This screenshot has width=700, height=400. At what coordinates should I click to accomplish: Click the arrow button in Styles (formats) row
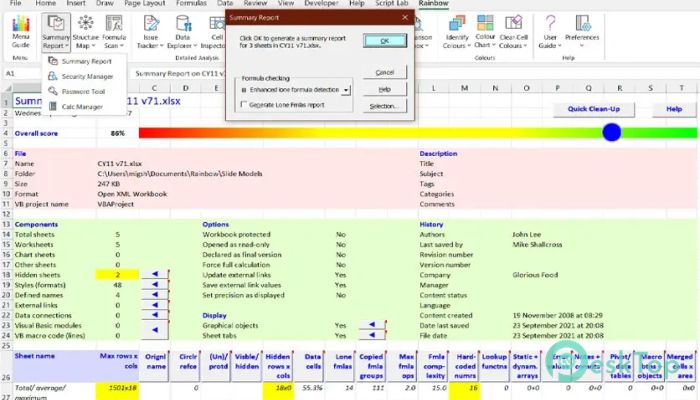coord(155,284)
